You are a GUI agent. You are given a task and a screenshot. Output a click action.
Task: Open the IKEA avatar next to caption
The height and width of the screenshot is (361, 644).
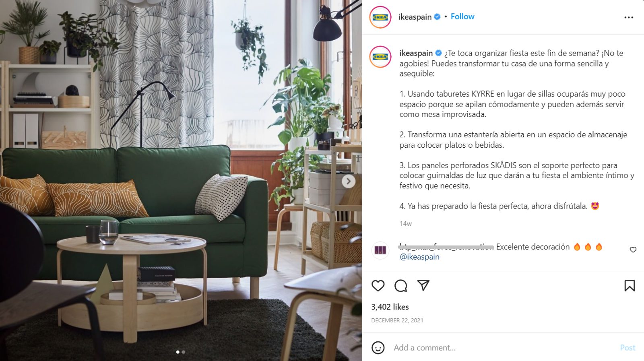pyautogui.click(x=380, y=57)
